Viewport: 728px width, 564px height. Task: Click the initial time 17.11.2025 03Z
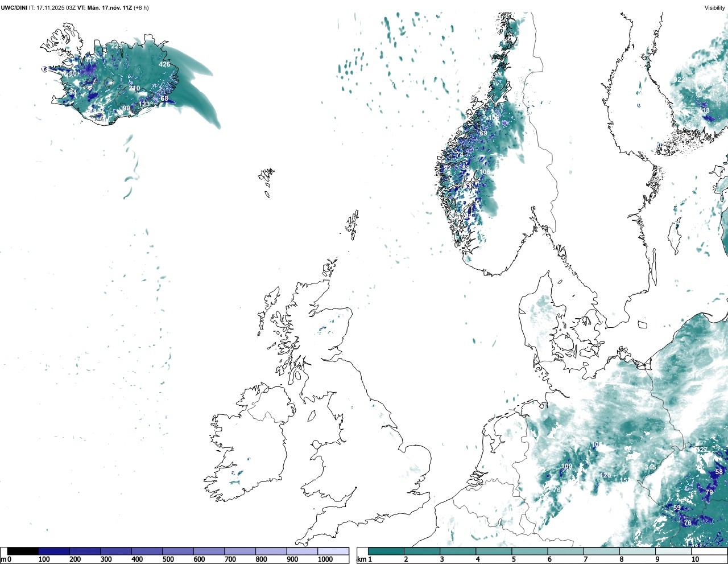coord(56,7)
